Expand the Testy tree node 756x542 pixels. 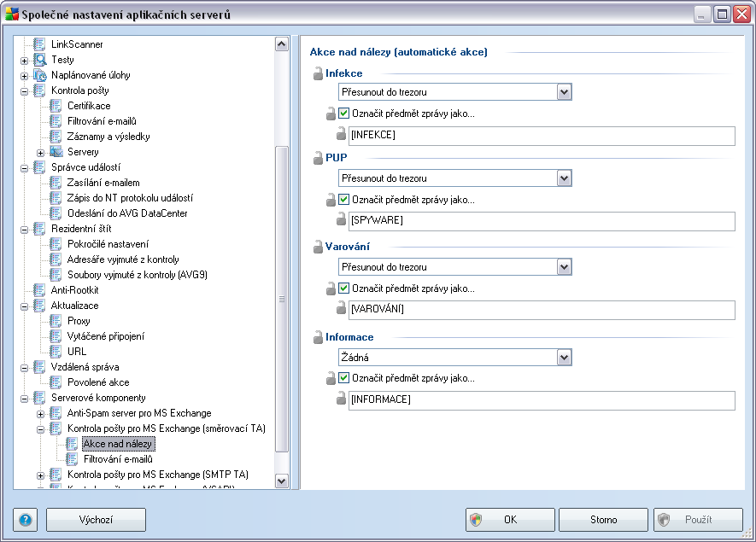[25, 61]
